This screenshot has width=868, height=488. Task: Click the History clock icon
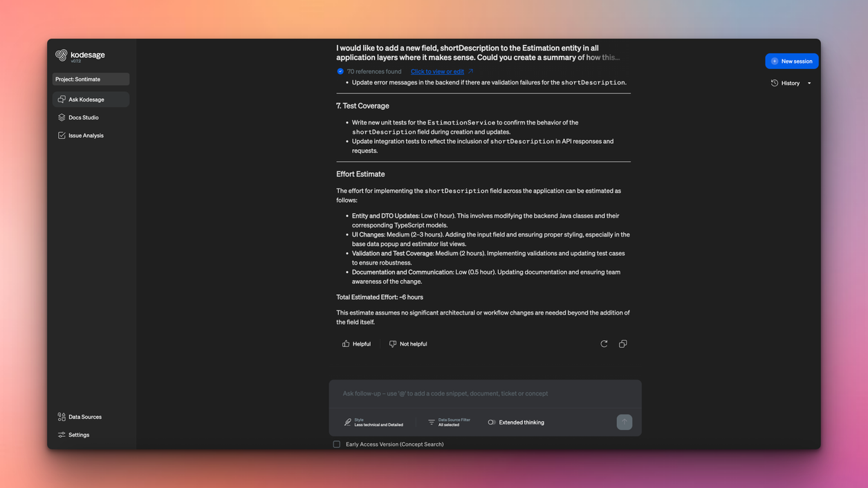click(x=775, y=83)
